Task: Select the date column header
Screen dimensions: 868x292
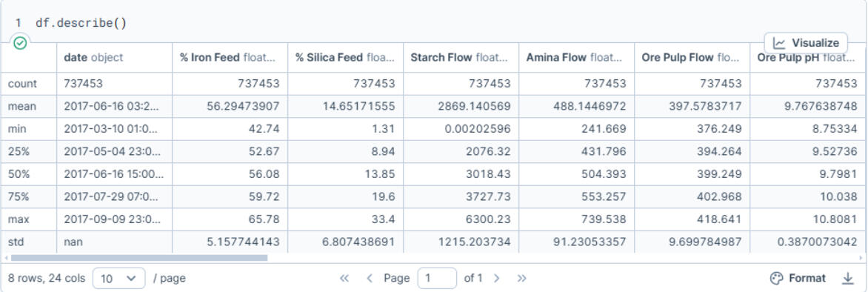Action: pyautogui.click(x=114, y=58)
